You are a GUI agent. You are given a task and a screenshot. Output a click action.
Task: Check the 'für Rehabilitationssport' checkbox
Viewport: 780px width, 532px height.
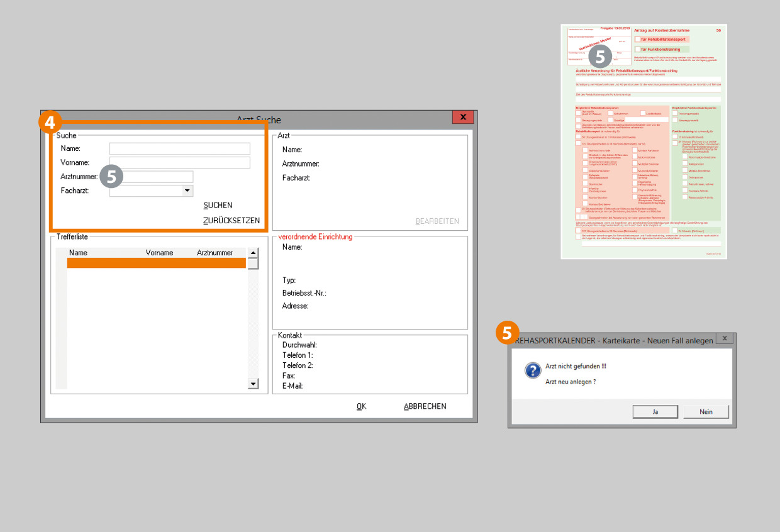tap(637, 39)
